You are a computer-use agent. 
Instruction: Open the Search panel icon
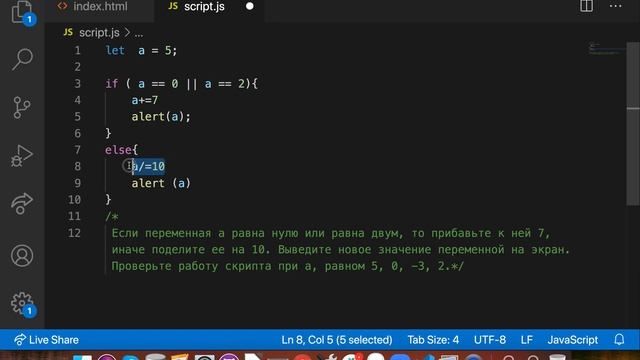tap(22, 59)
